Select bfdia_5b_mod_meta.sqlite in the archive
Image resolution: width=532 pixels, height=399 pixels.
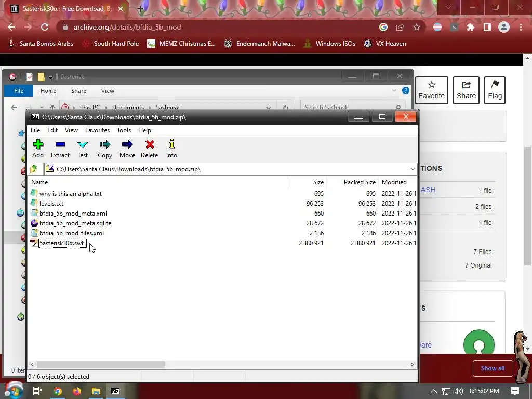75,223
